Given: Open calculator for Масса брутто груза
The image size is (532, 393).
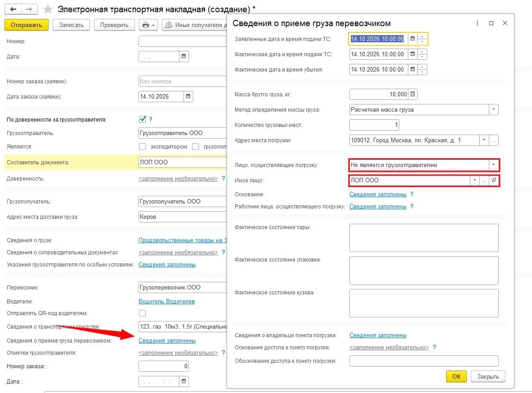Looking at the screenshot, I should pyautogui.click(x=412, y=94).
